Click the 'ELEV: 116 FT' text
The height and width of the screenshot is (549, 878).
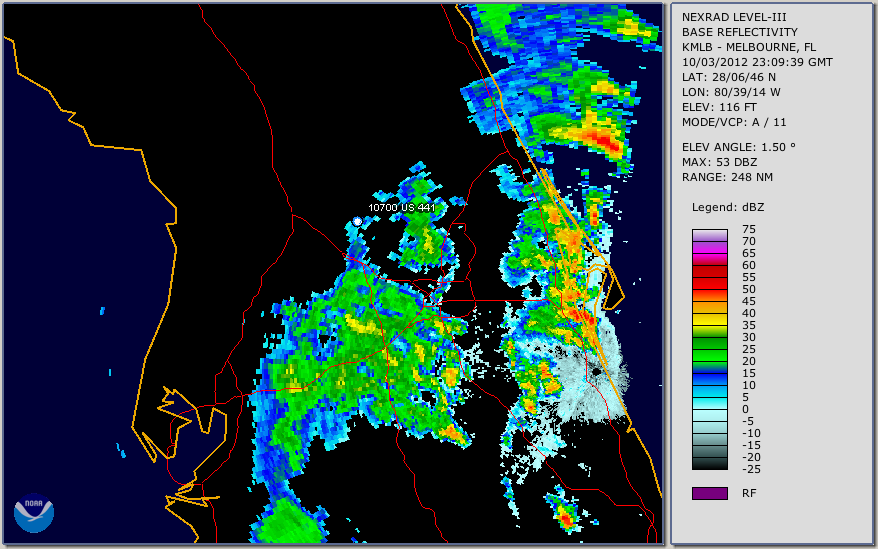tap(719, 107)
